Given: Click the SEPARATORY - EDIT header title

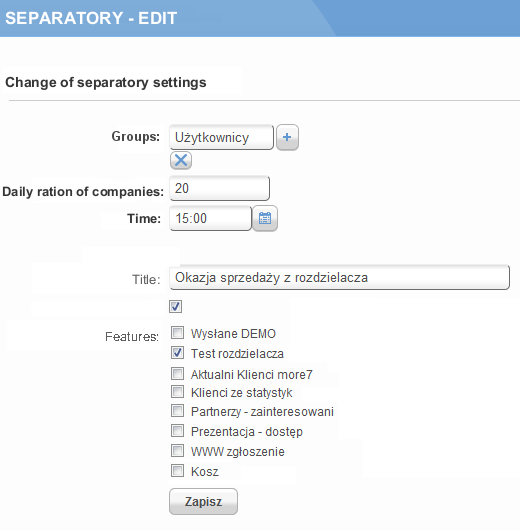Looking at the screenshot, I should [x=91, y=18].
